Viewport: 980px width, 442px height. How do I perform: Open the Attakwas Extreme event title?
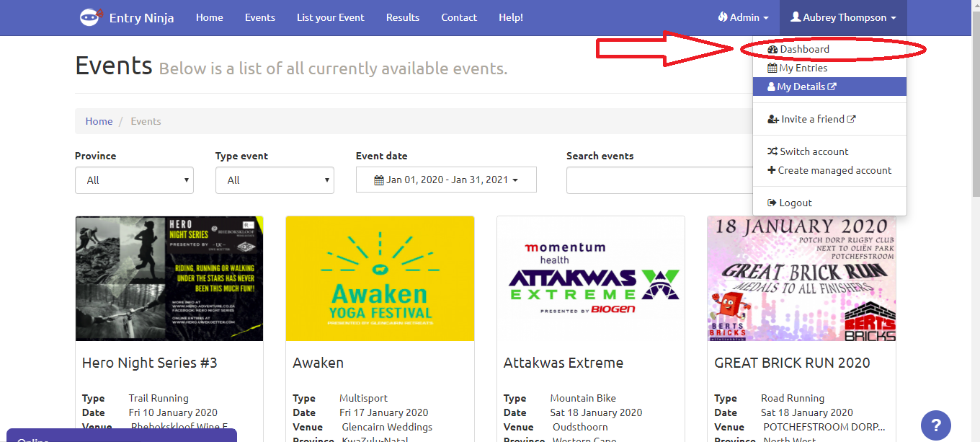(563, 363)
